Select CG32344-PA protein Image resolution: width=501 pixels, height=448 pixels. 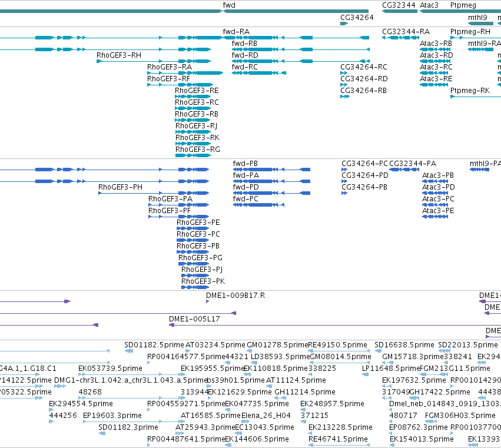413,164
